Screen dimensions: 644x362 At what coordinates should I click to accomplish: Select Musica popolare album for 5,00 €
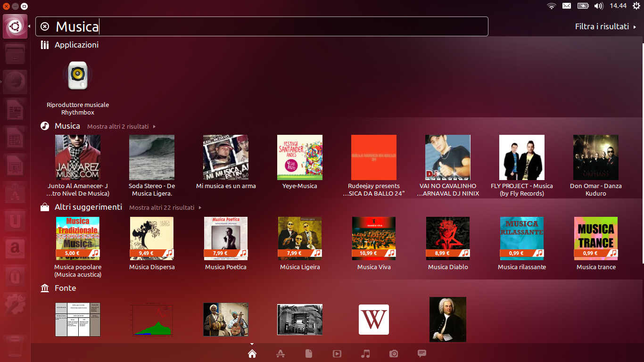click(x=78, y=239)
